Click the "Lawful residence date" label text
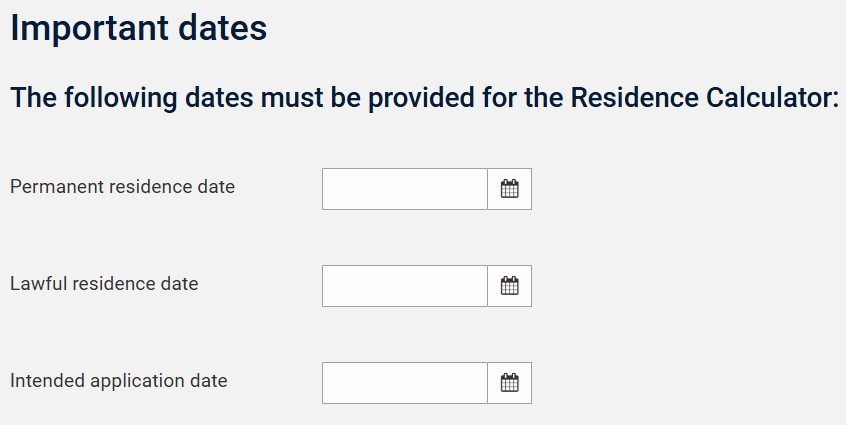This screenshot has width=846, height=425. [x=104, y=284]
